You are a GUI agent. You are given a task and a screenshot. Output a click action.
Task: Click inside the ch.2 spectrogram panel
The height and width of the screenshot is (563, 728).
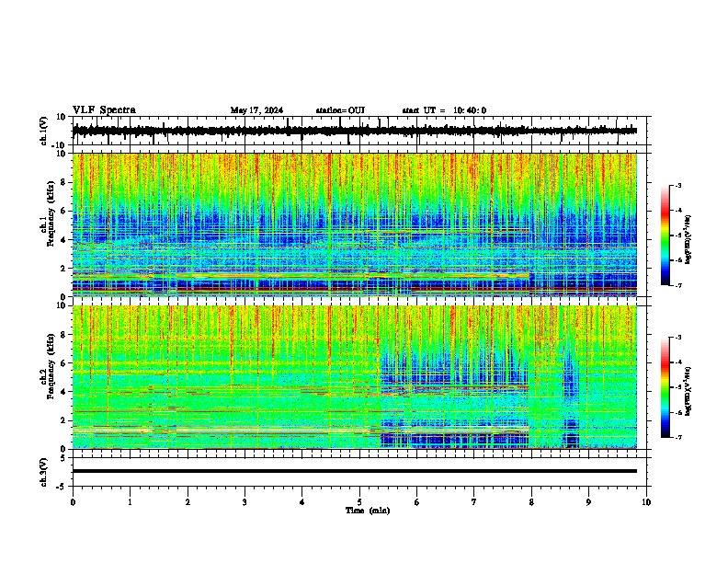355,377
